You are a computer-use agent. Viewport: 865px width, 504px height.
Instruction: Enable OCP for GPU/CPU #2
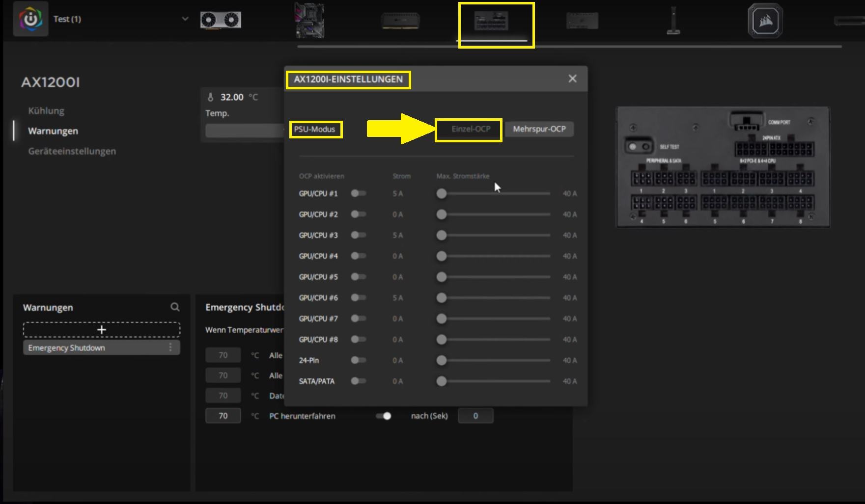[359, 214]
